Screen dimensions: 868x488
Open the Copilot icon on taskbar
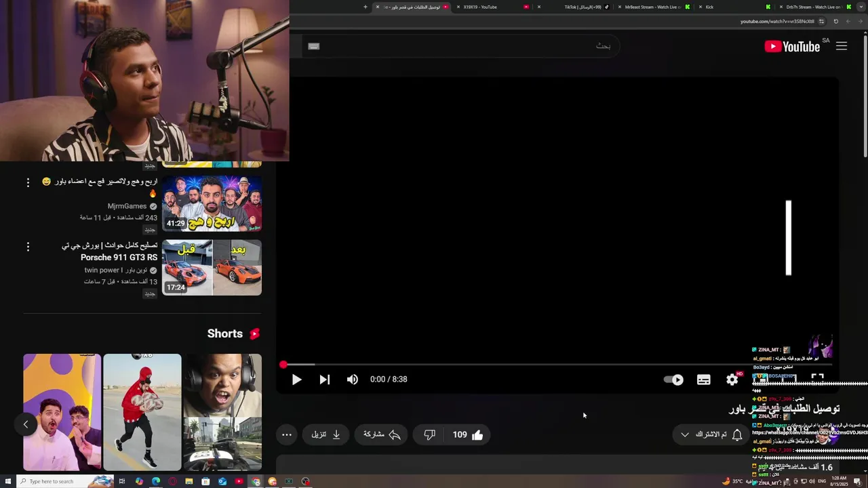[x=139, y=481]
